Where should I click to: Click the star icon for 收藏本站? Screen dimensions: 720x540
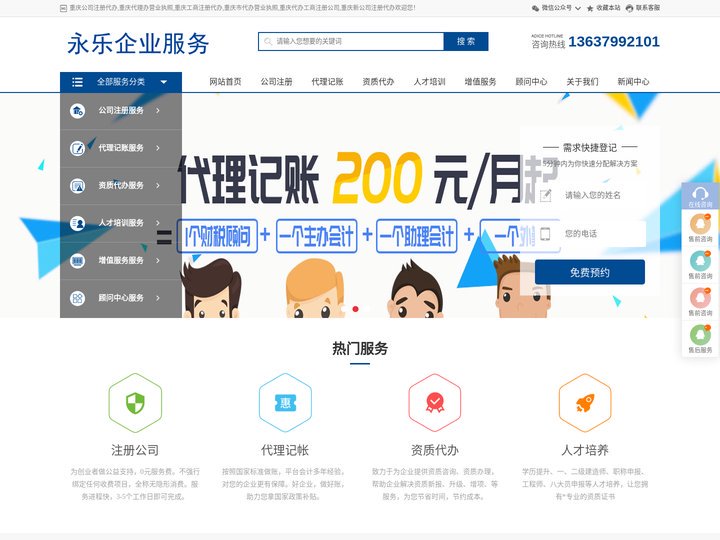(590, 8)
